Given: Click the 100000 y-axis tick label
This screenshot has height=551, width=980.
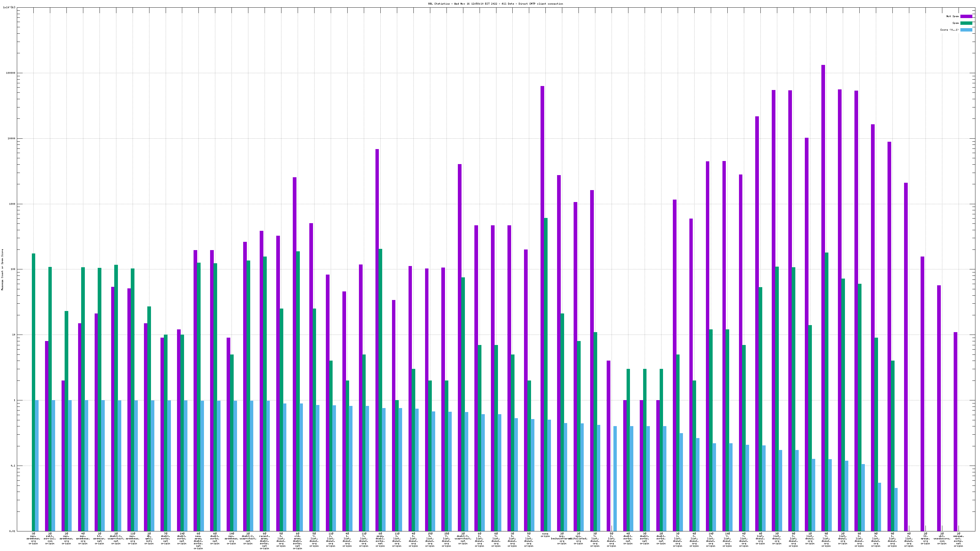Looking at the screenshot, I should click(10, 73).
